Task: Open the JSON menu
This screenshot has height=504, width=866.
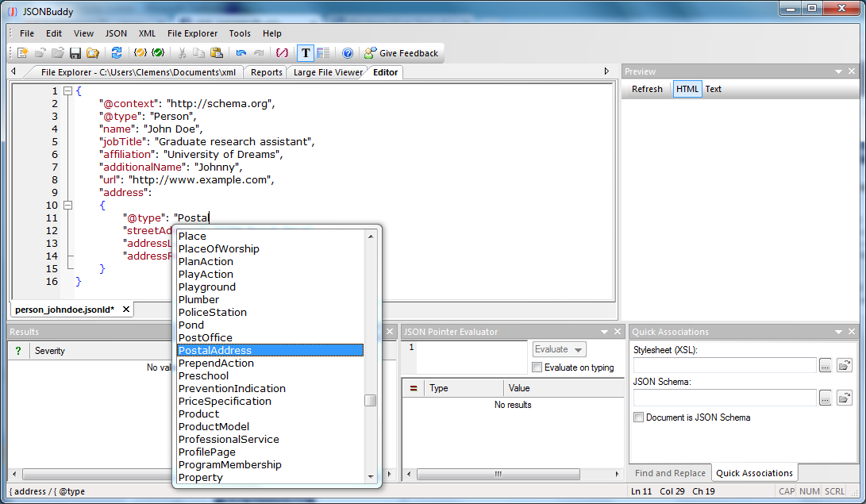Action: (116, 33)
